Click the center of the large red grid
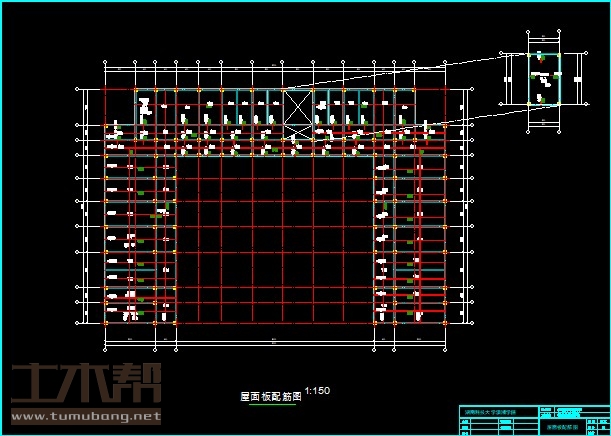The width and height of the screenshot is (611, 436). [275, 238]
